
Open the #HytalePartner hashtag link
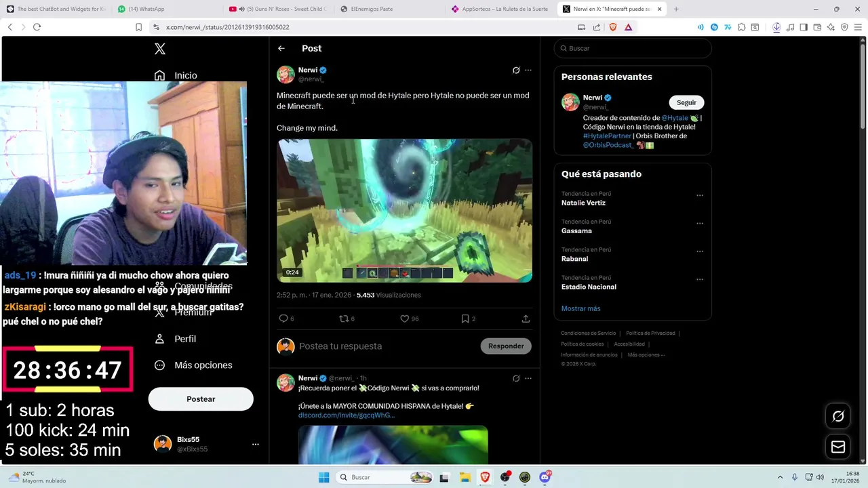(x=607, y=136)
